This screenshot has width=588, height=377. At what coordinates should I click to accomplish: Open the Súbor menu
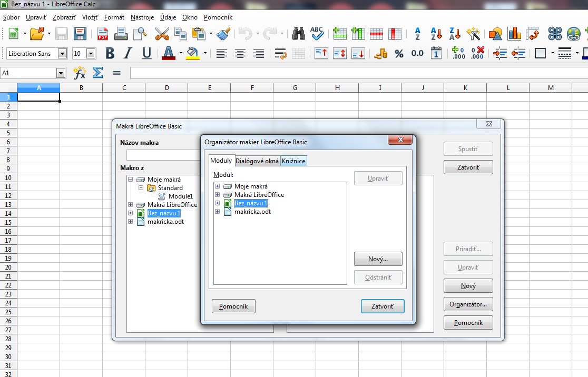tap(11, 17)
